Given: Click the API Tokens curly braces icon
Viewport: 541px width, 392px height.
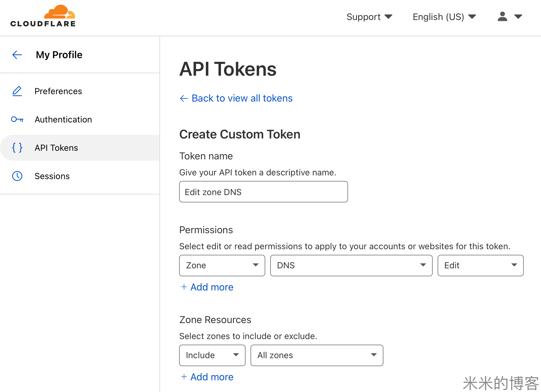Looking at the screenshot, I should coord(17,148).
